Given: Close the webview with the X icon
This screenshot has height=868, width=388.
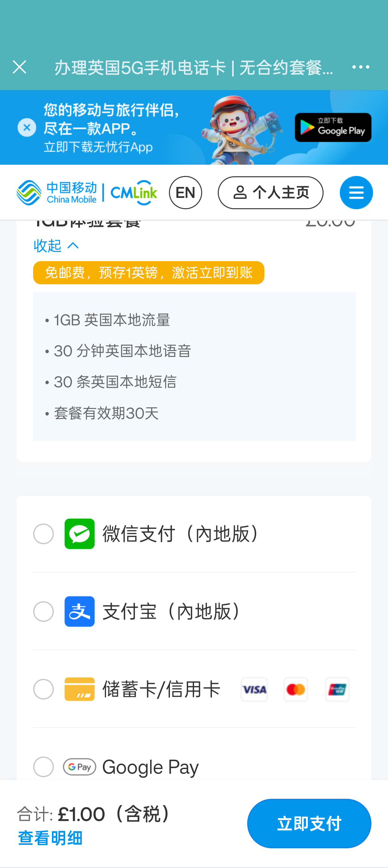Looking at the screenshot, I should click(x=19, y=67).
